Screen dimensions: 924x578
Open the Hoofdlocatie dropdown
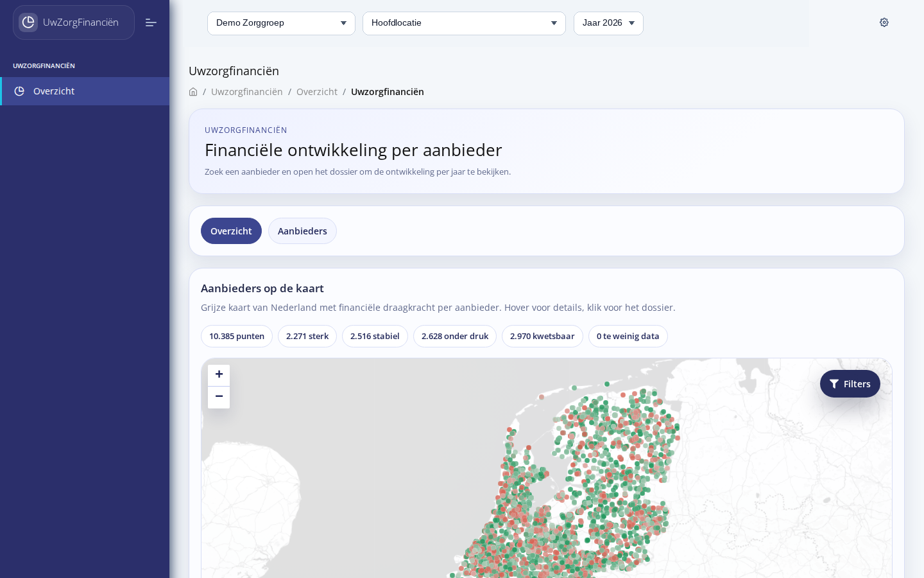click(464, 23)
